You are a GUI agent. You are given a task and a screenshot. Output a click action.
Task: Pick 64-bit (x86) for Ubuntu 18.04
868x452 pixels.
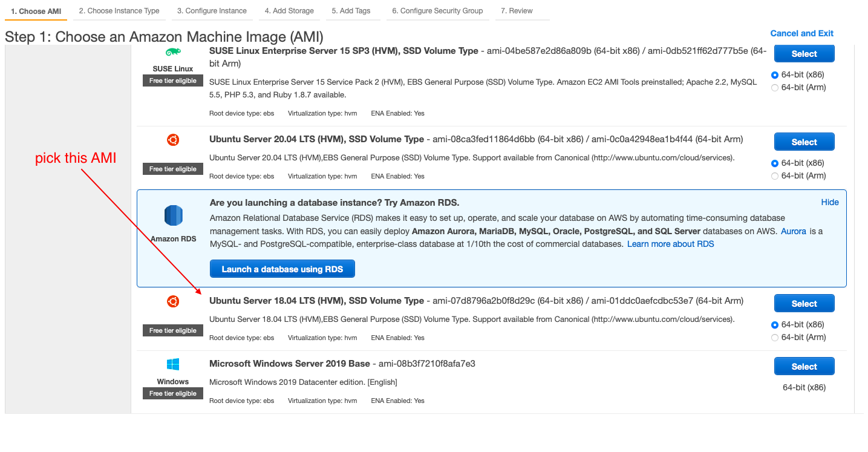(775, 325)
